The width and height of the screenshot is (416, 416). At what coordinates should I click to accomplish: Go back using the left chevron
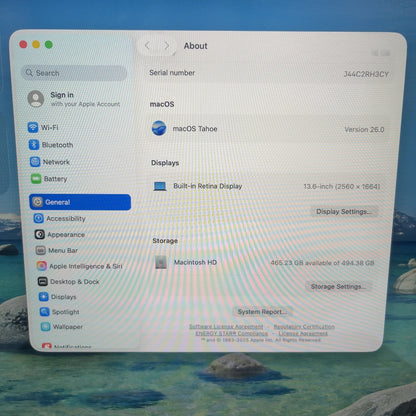tap(147, 45)
